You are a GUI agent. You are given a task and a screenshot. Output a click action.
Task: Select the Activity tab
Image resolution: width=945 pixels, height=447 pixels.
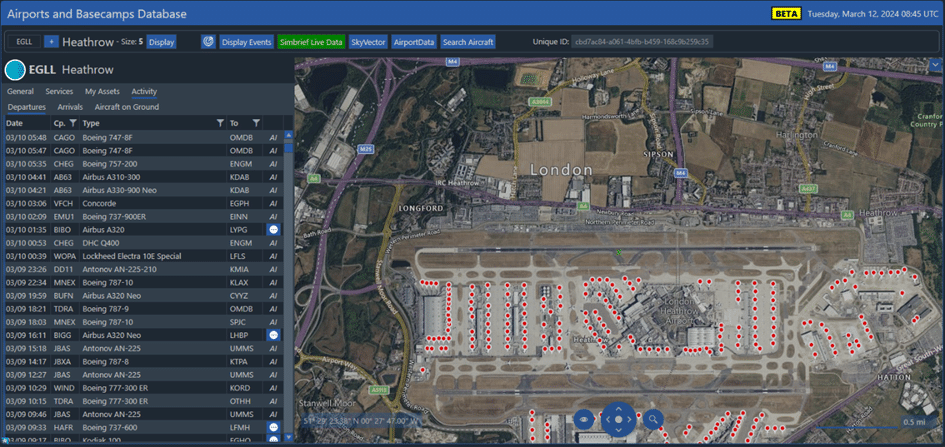[x=144, y=92]
